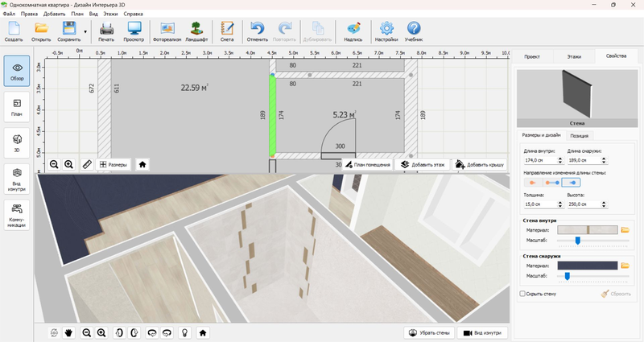This screenshot has width=644, height=342.
Task: Switch to 3D mode in left sidebar
Action: (x=17, y=142)
